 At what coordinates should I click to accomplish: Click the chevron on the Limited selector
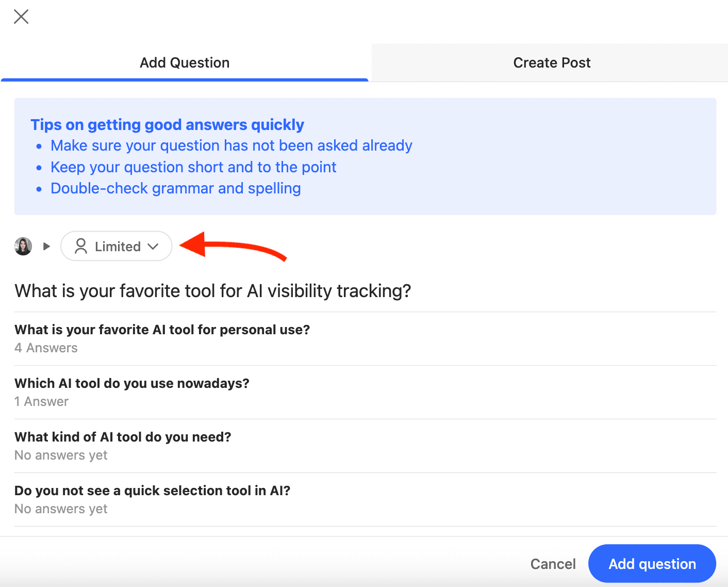point(153,247)
